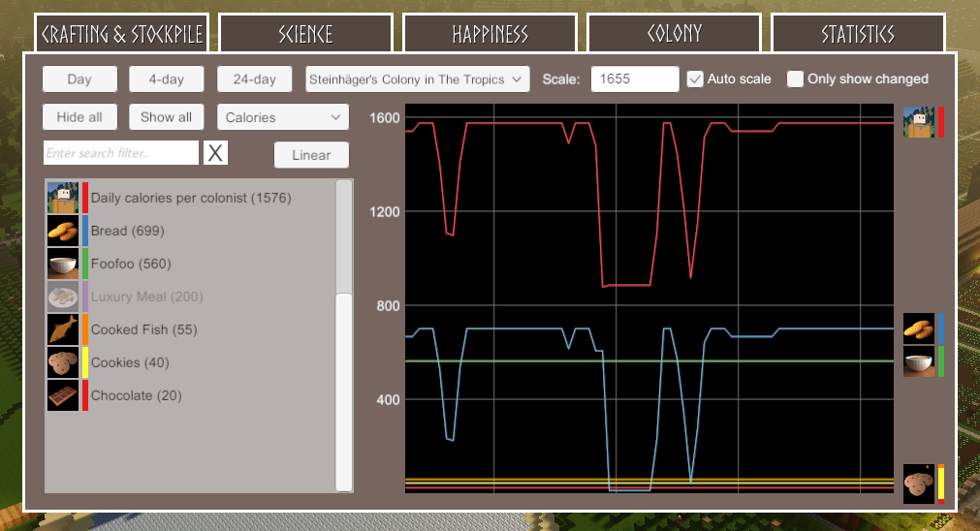Image resolution: width=980 pixels, height=531 pixels.
Task: Set graph range to Day
Action: click(79, 79)
